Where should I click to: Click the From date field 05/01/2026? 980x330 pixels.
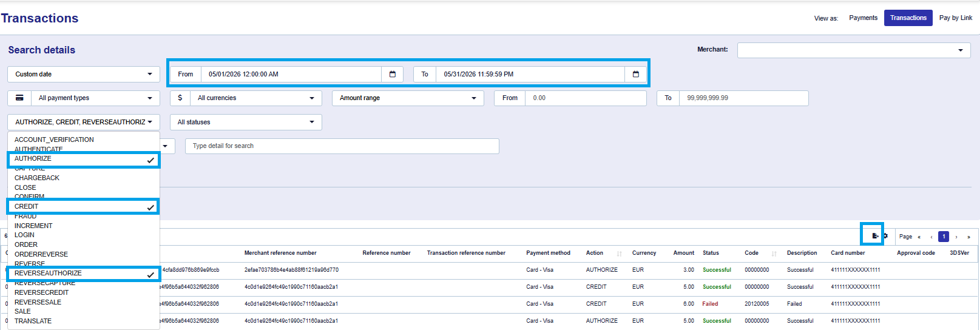[291, 74]
